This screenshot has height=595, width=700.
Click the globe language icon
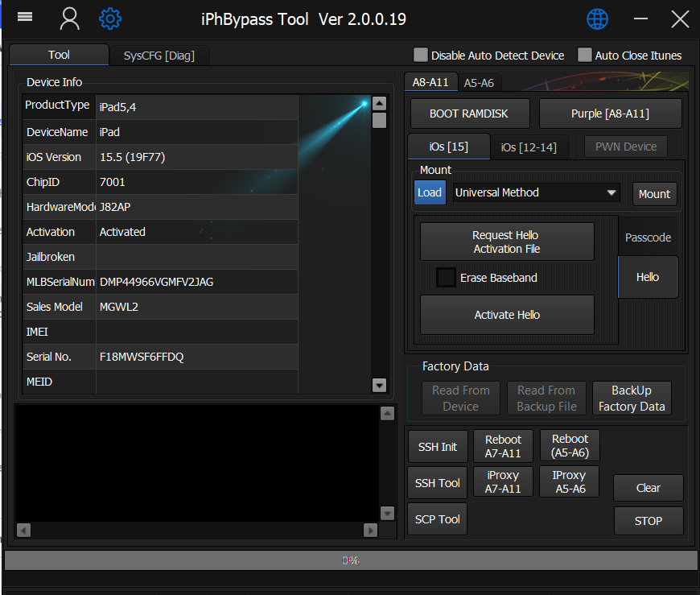click(x=597, y=19)
